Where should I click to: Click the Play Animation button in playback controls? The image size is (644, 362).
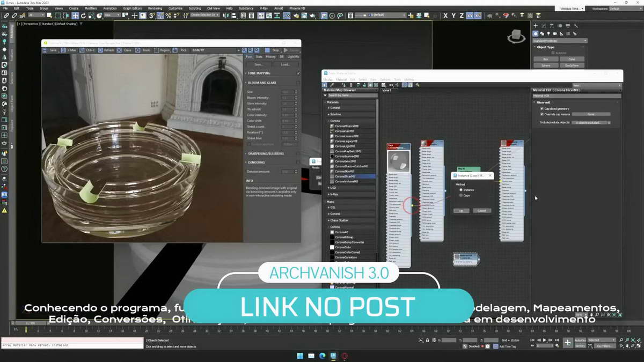click(x=545, y=340)
